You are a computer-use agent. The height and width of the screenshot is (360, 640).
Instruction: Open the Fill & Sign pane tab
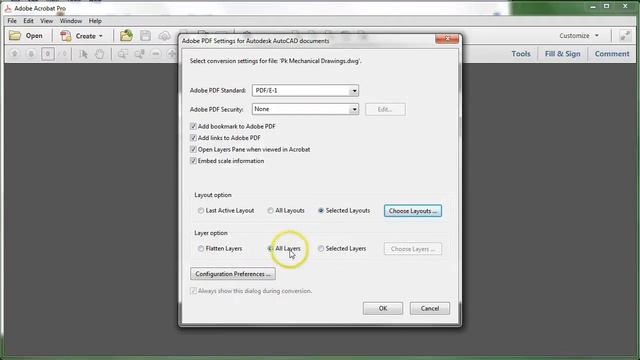click(562, 54)
